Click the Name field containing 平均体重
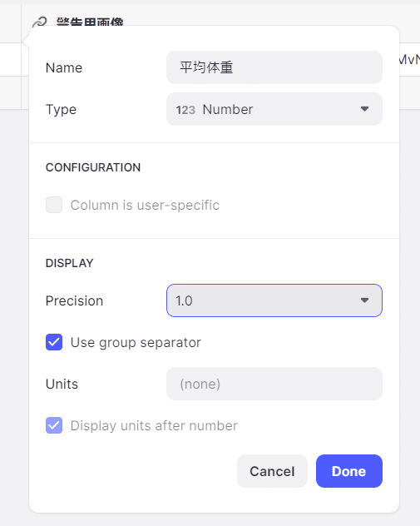 274,67
